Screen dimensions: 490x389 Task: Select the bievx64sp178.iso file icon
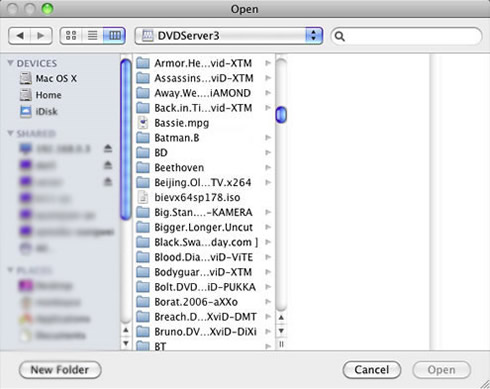(143, 197)
